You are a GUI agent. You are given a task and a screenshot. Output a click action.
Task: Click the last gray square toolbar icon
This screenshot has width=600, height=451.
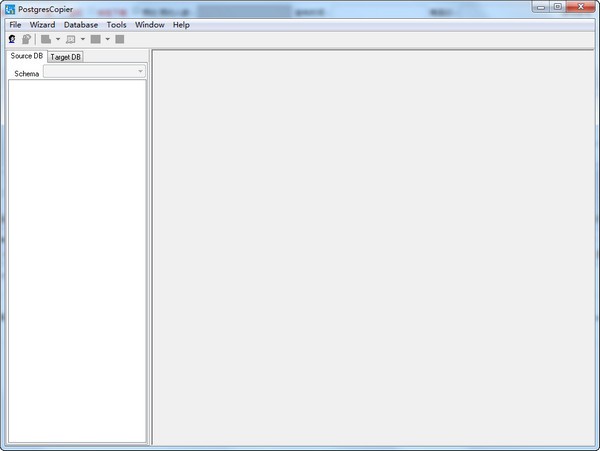(120, 39)
